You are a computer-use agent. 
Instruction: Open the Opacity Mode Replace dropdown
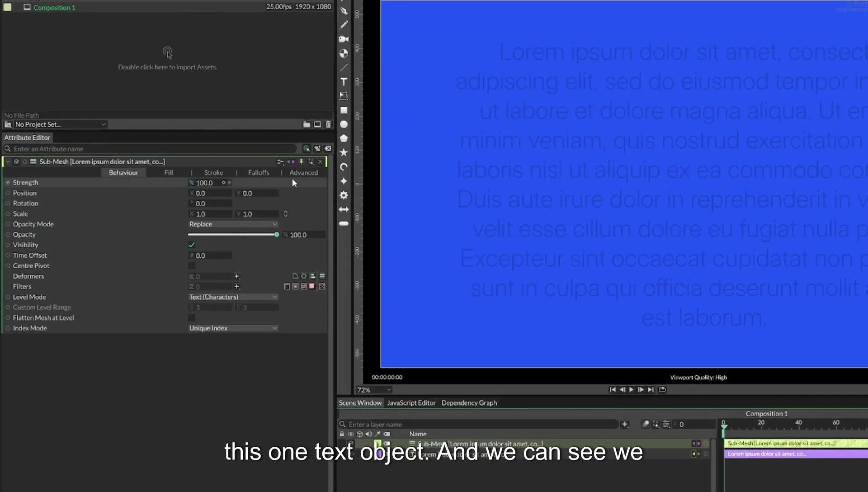pos(233,224)
